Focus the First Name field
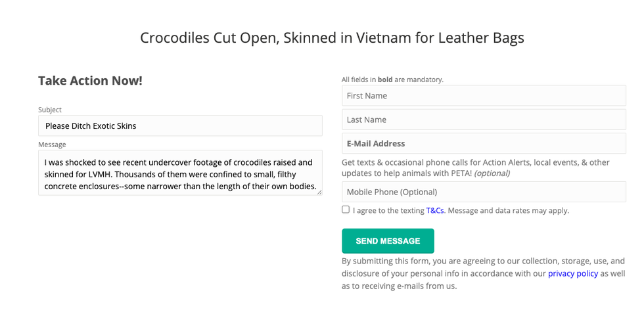This screenshot has height=310, width=644. point(484,96)
